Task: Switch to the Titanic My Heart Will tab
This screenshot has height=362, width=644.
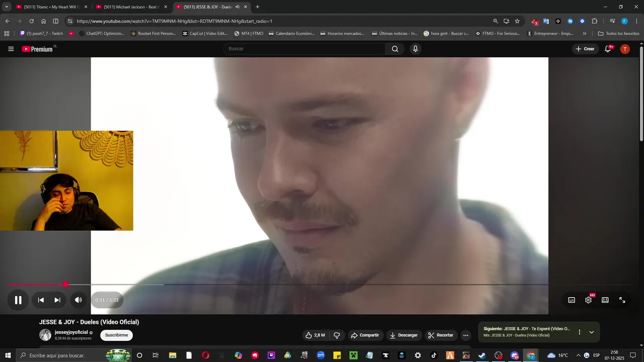Action: (52, 7)
